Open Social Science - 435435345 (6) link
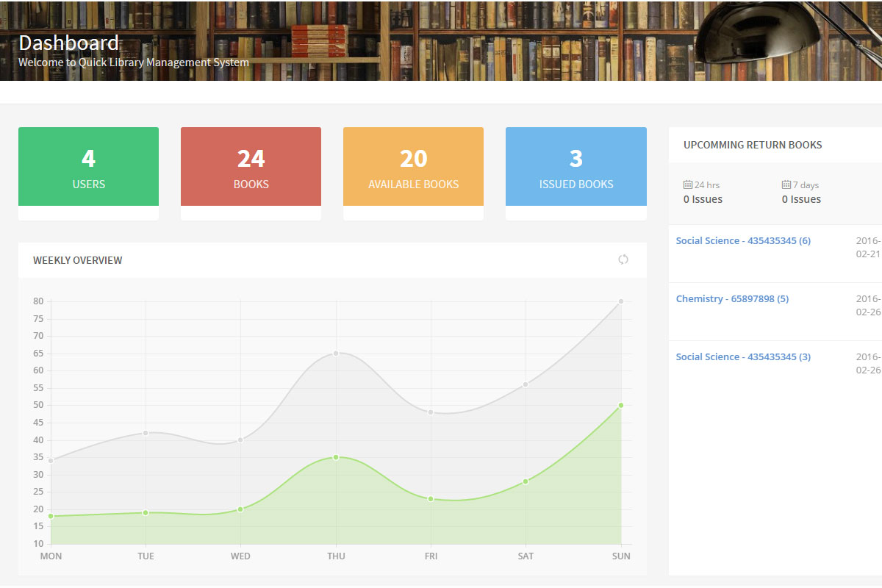Screen dimensions: 882x588 [743, 241]
